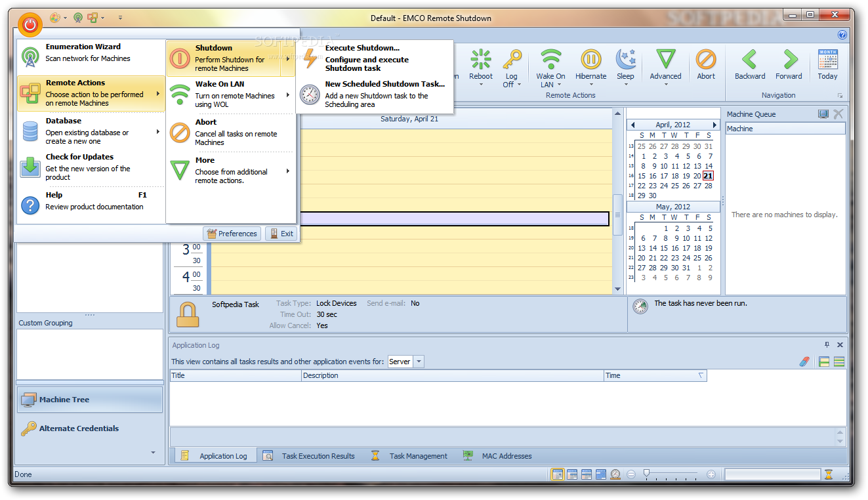Click the Description column header
The height and width of the screenshot is (500, 868).
coord(453,375)
